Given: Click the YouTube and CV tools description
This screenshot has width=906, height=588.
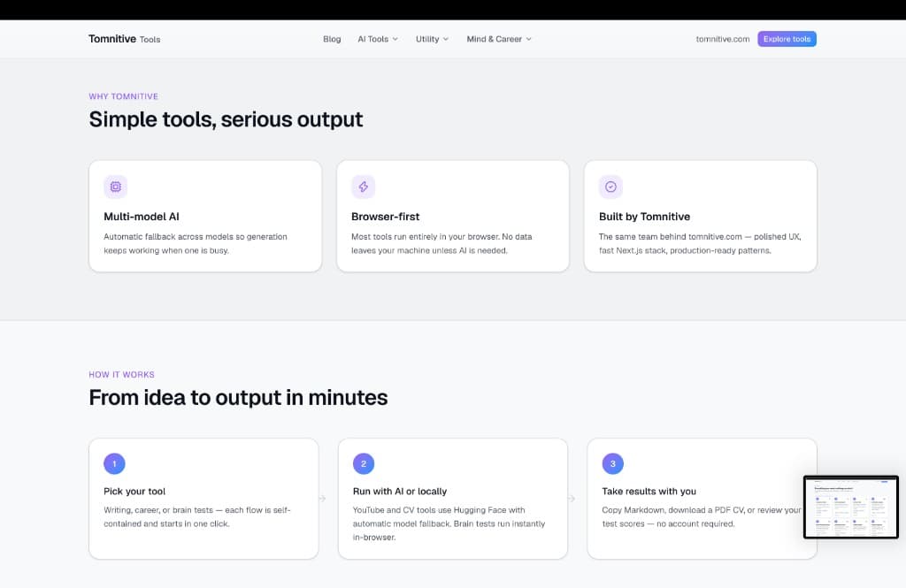Looking at the screenshot, I should tap(449, 523).
